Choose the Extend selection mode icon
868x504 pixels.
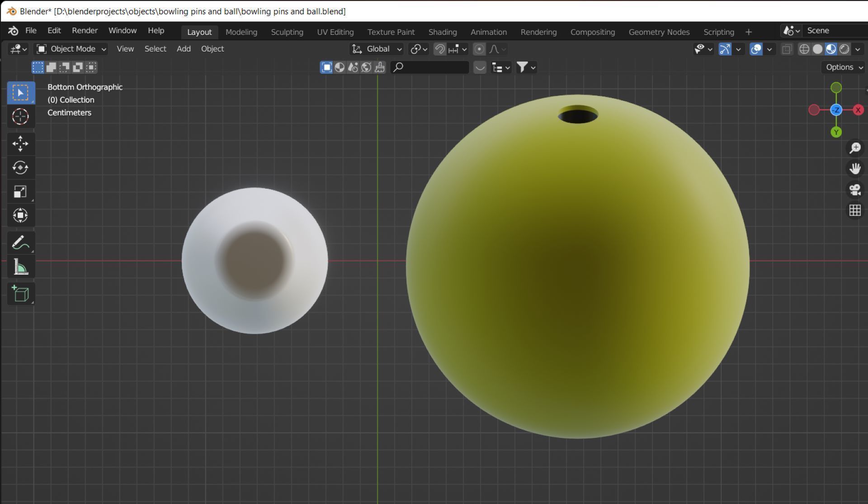(51, 67)
